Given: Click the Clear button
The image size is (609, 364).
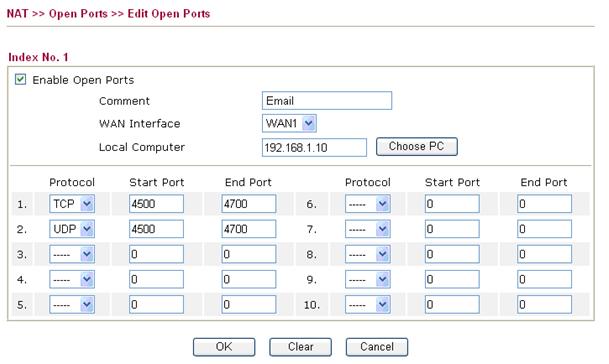Looking at the screenshot, I should tap(301, 347).
